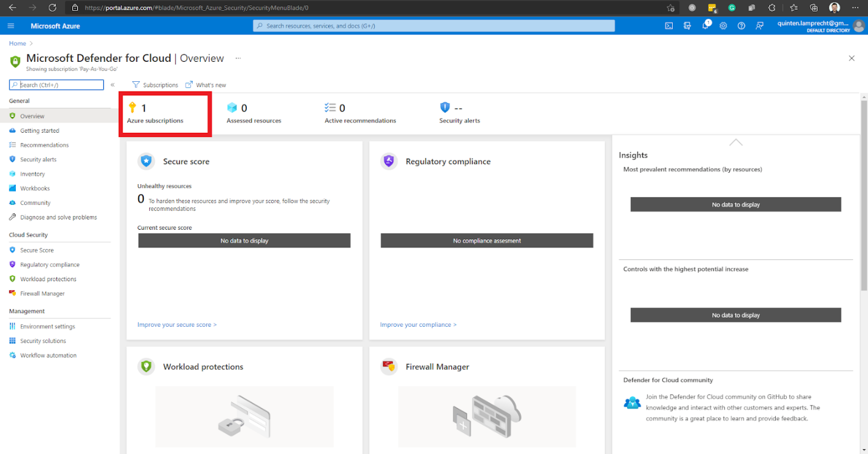868x454 pixels.
Task: Go to Home breadcrumb
Action: (x=18, y=44)
